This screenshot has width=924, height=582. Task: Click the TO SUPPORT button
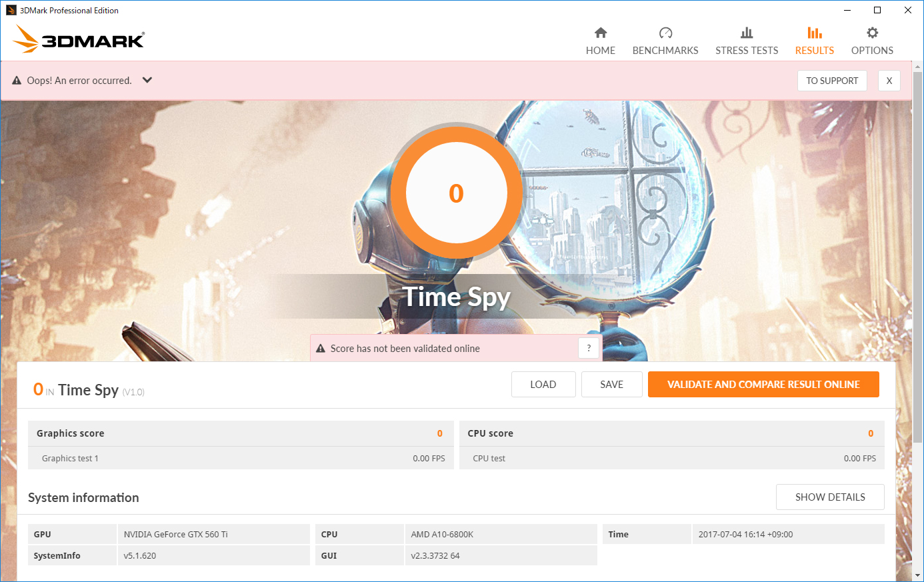(x=832, y=80)
